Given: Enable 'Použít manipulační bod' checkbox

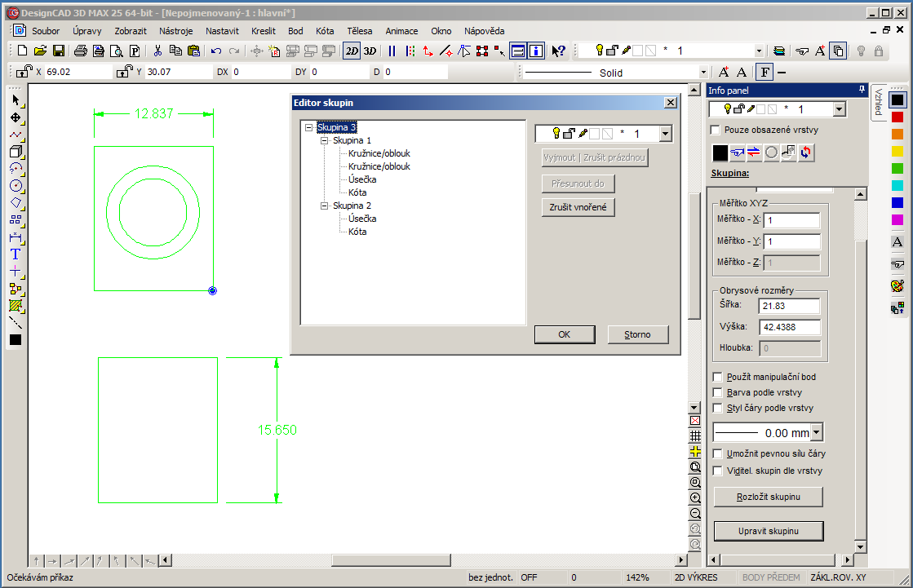Looking at the screenshot, I should 718,378.
